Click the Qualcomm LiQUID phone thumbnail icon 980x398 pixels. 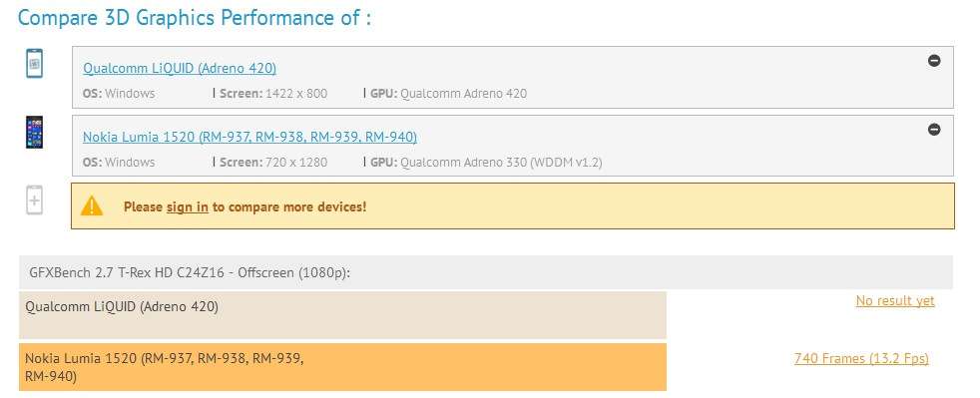tap(34, 64)
